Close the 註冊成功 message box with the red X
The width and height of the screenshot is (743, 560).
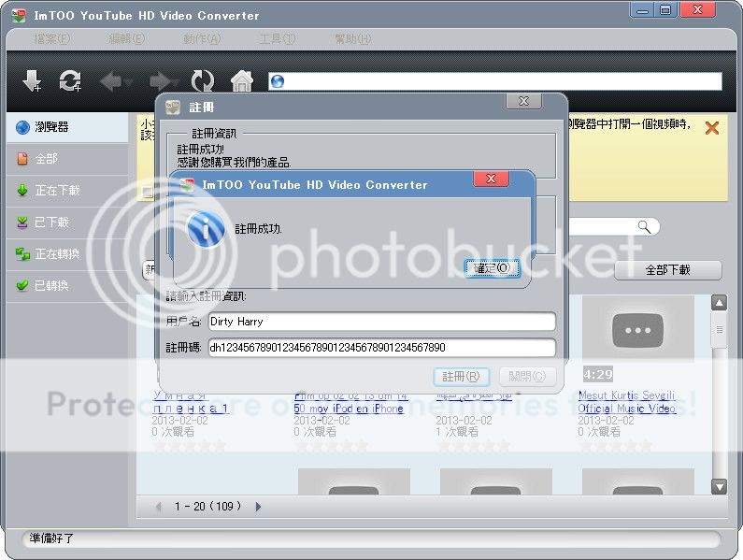tap(491, 179)
